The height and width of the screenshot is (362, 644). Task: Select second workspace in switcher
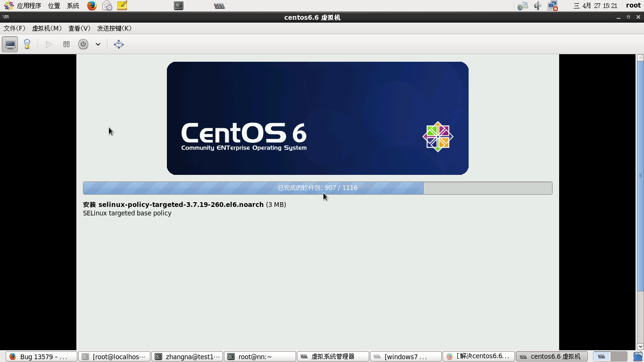click(x=619, y=356)
